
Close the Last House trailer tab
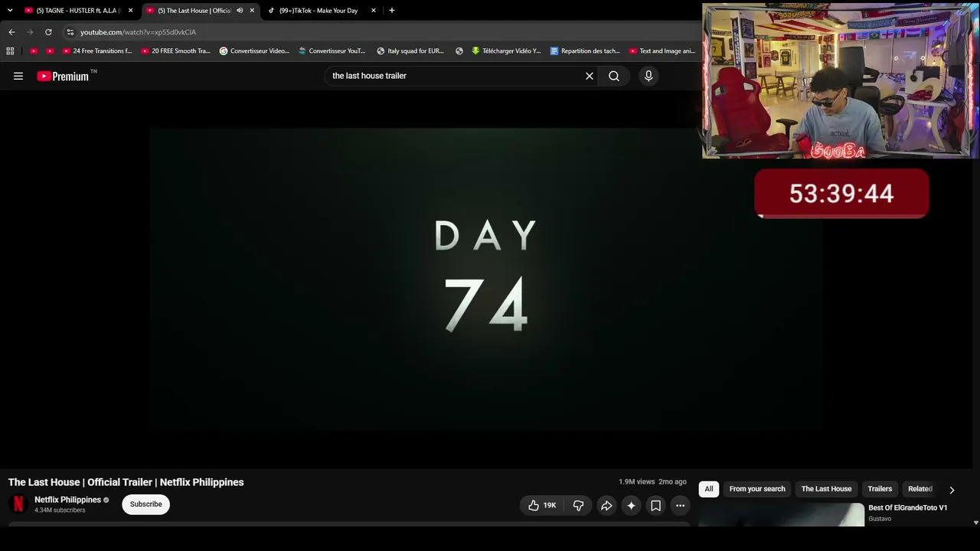[x=252, y=11]
